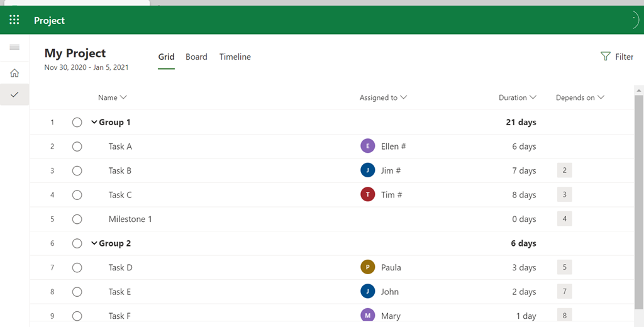Click Paula's avatar icon
The image size is (644, 327).
coord(368,267)
